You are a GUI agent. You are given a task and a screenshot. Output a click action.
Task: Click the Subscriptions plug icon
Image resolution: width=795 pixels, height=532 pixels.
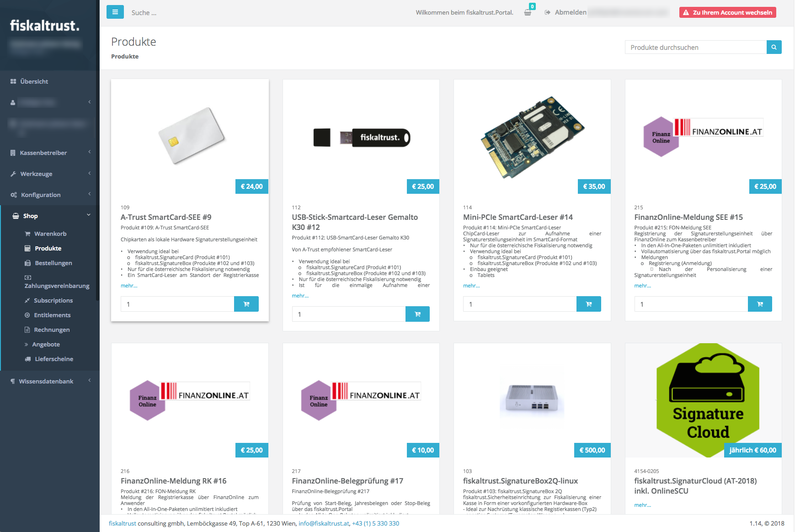pos(27,300)
